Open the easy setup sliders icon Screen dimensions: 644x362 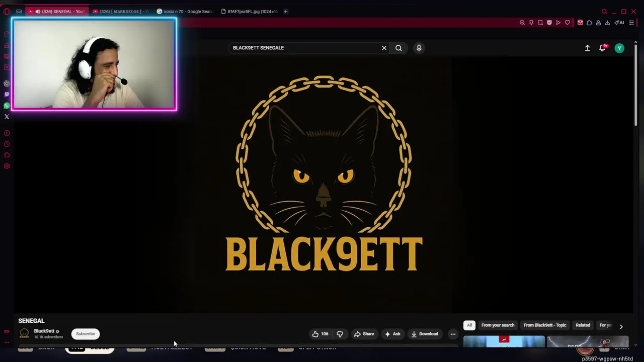[631, 23]
